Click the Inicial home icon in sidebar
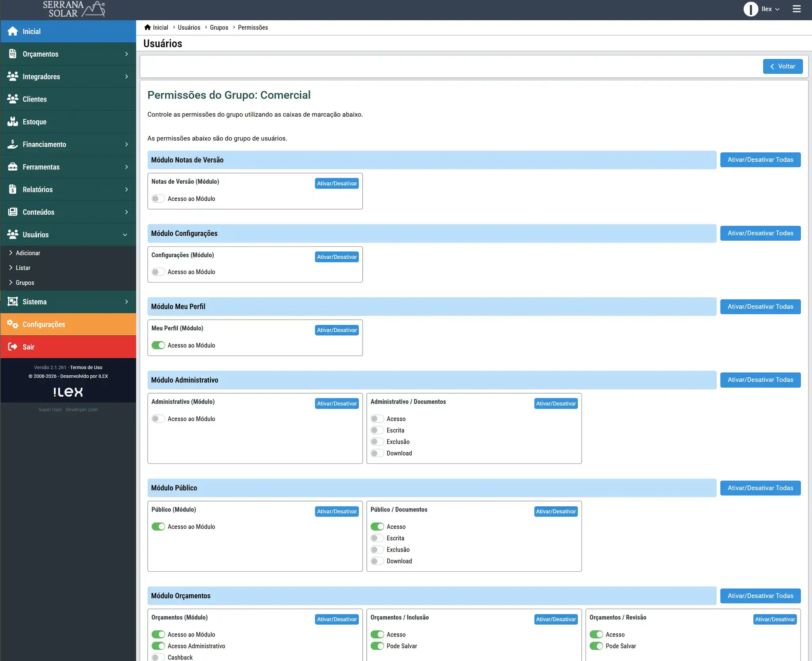Image resolution: width=812 pixels, height=661 pixels. coord(13,31)
